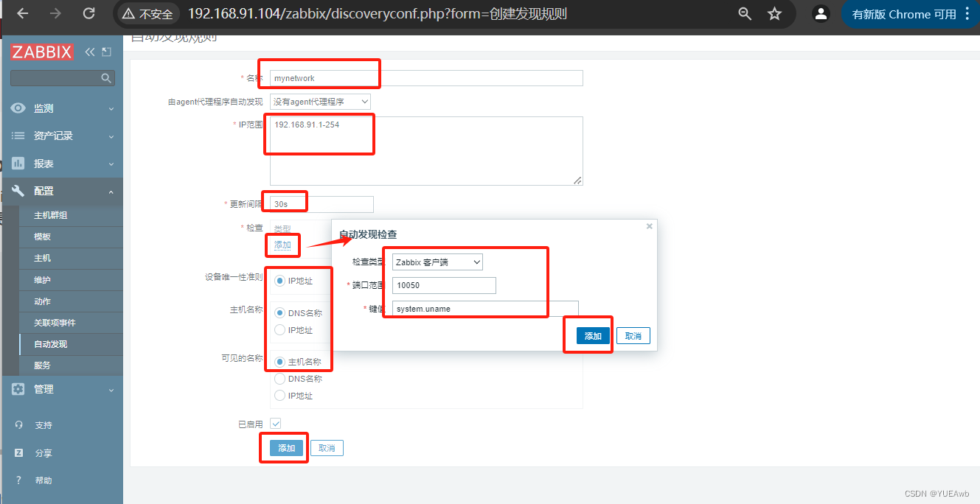Click the ZABBIX logo
Image resolution: width=980 pixels, height=504 pixels.
tap(41, 52)
